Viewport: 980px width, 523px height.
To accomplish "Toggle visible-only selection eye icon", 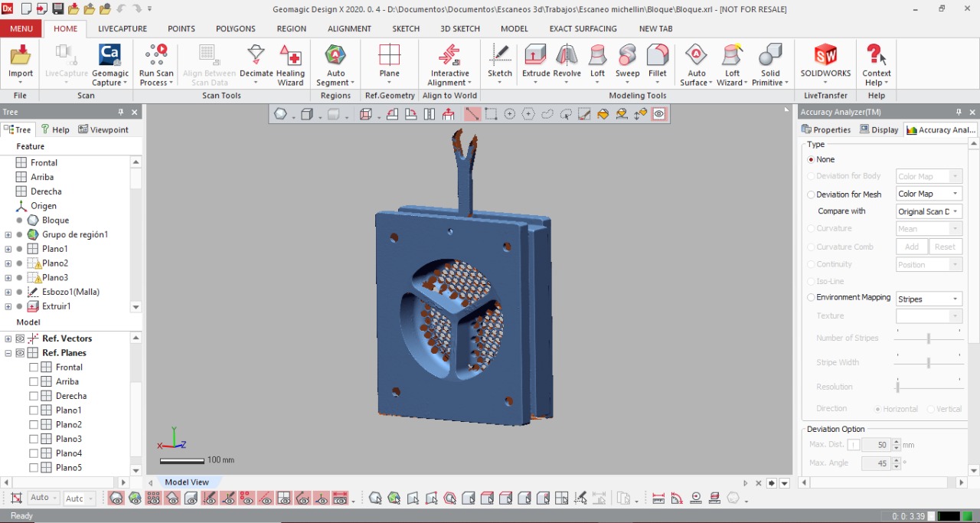I will coord(659,114).
